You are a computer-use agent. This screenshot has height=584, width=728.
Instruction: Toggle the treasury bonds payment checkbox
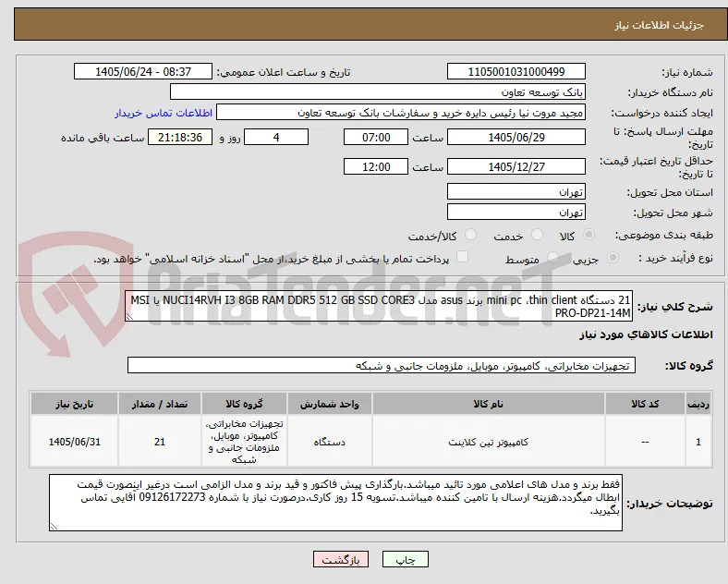click(x=463, y=257)
